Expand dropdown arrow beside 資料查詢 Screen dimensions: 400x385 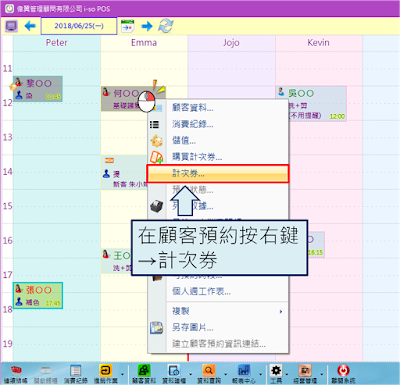pos(226,374)
